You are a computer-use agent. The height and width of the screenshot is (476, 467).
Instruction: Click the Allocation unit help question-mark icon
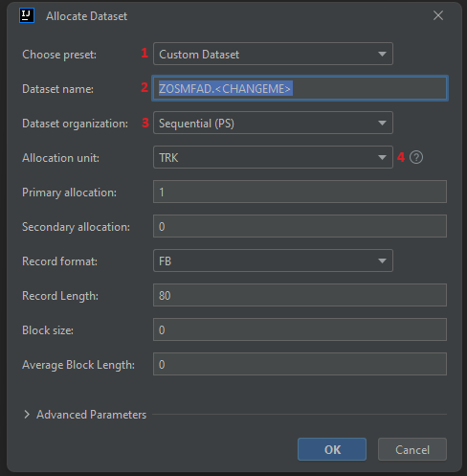416,157
